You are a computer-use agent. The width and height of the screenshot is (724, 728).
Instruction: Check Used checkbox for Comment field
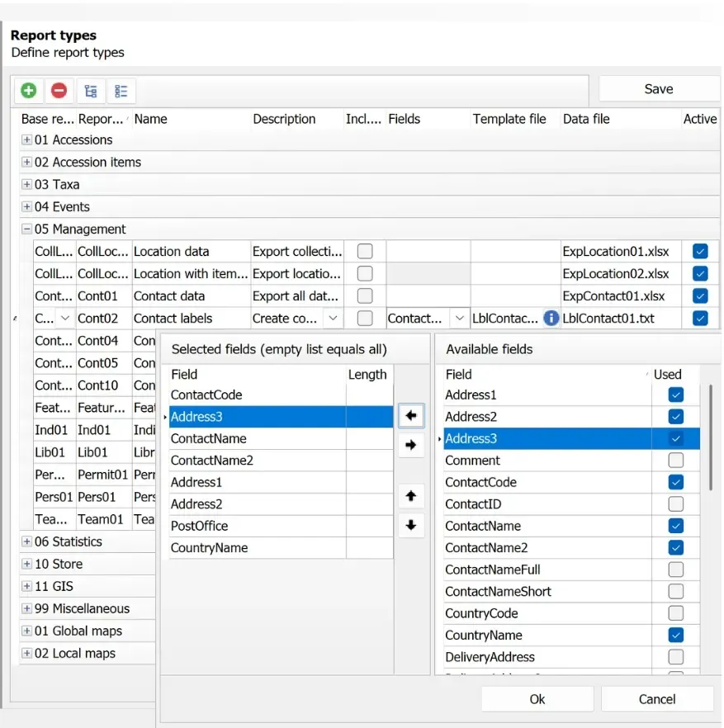[x=675, y=460]
